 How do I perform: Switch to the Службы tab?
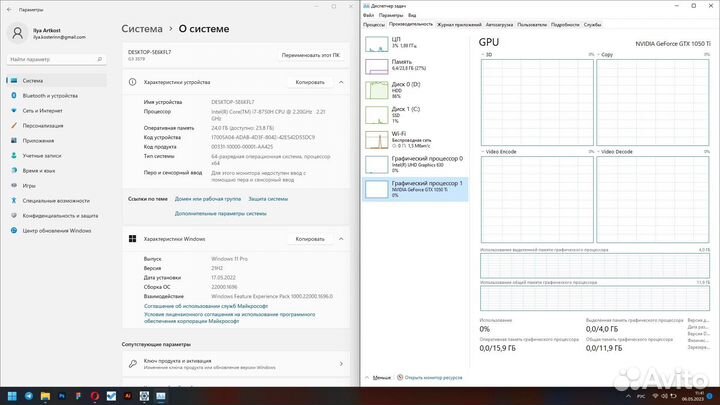click(x=592, y=25)
